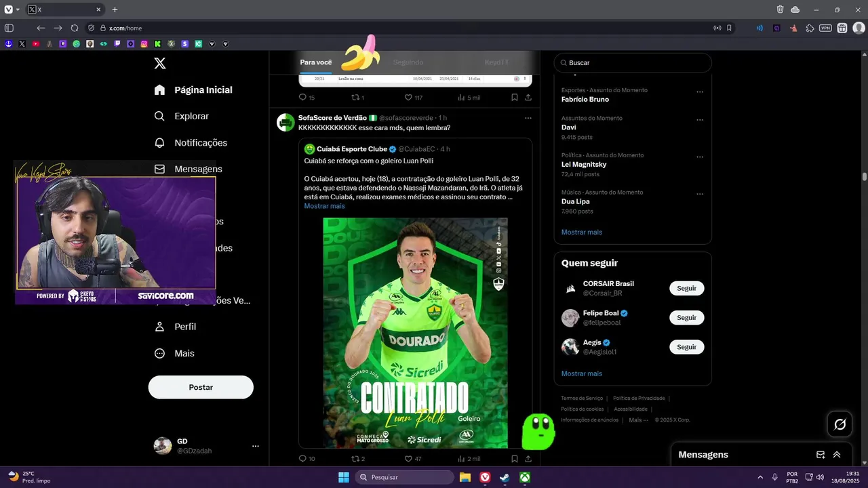868x488 pixels.
Task: Reload the current page
Action: pos(75,28)
